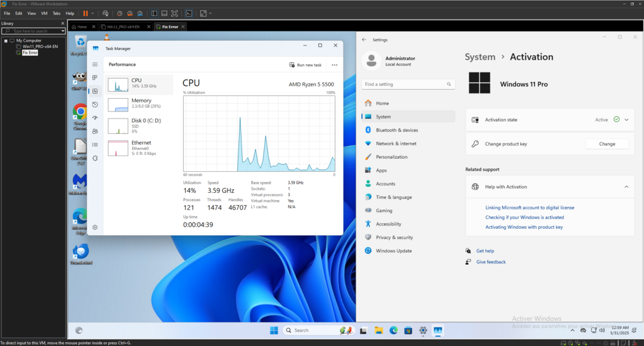Open the stretch guest dropdown arrow in VMware toolbar

click(210, 13)
